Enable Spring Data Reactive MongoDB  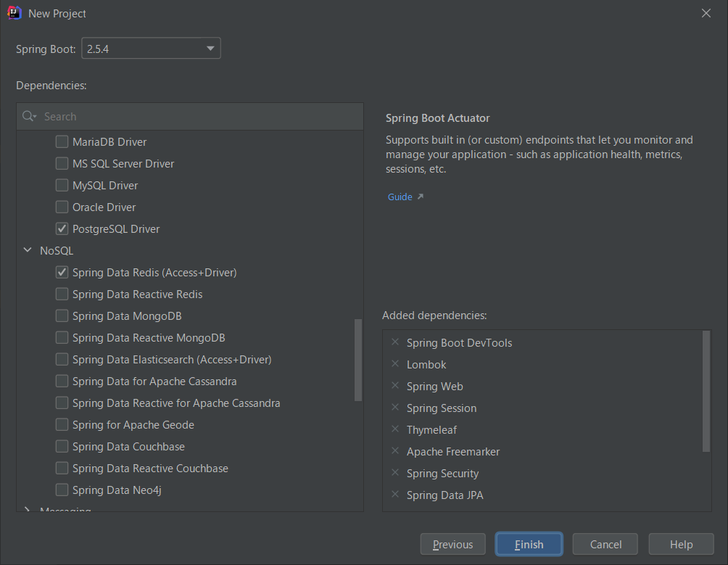point(62,338)
